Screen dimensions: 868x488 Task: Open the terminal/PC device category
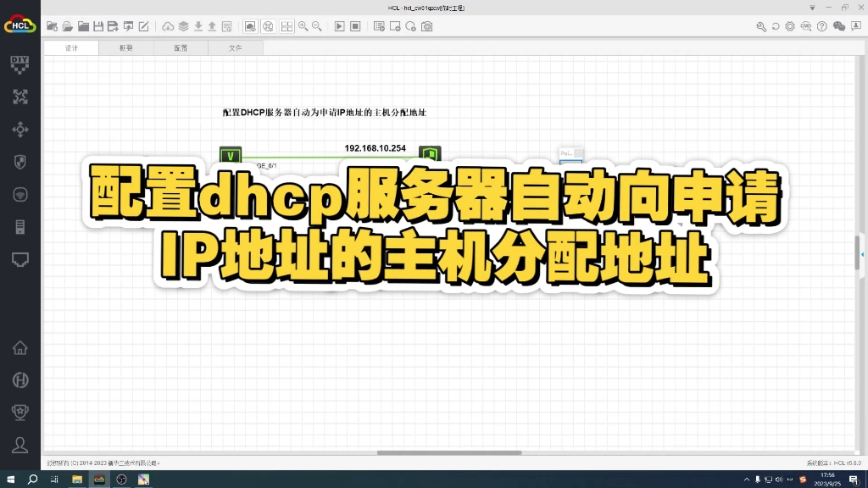pyautogui.click(x=19, y=259)
